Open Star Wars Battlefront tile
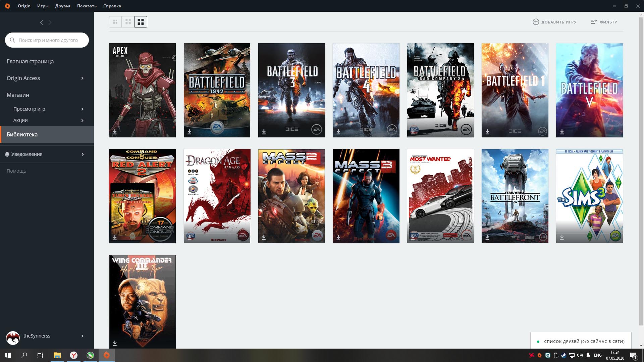This screenshot has height=362, width=644. pos(515,196)
